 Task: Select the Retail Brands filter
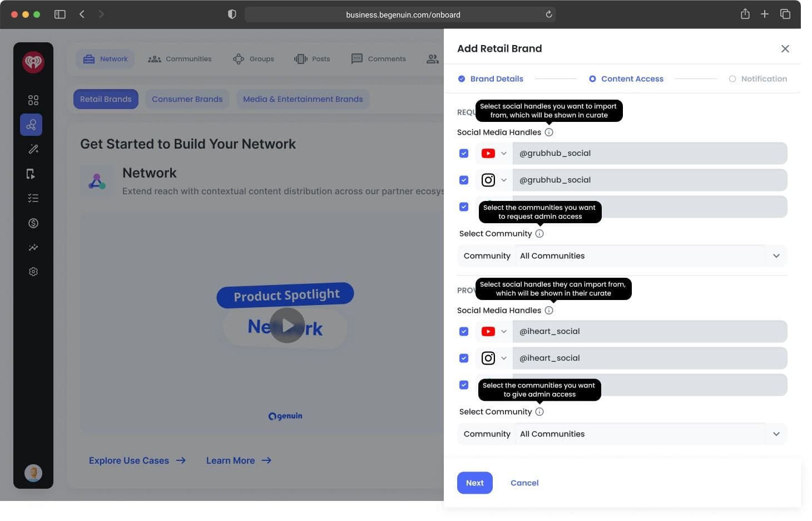[106, 99]
